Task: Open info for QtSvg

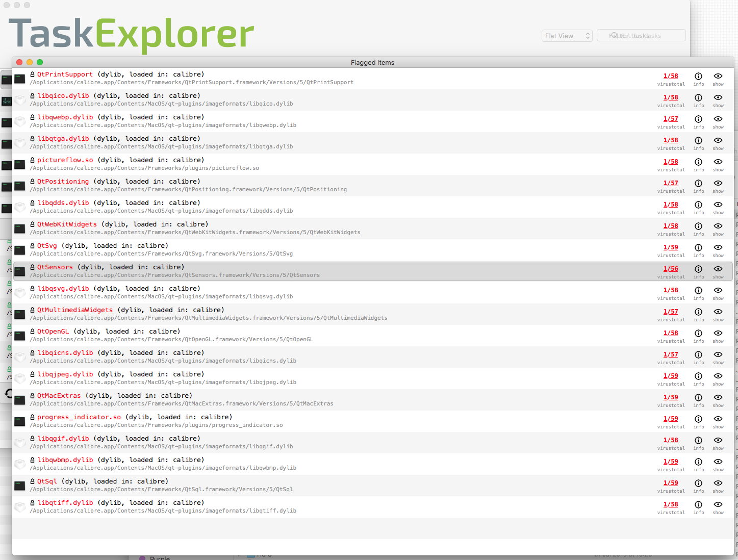Action: pos(698,247)
